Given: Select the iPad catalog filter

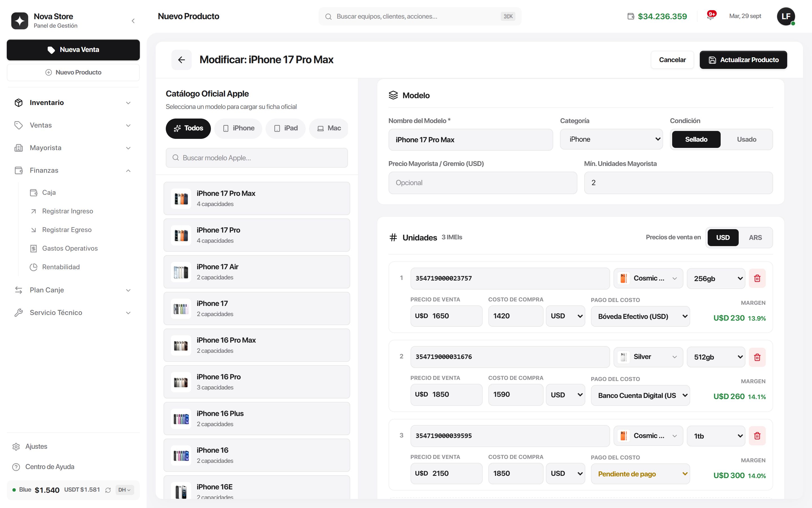Looking at the screenshot, I should click(x=286, y=128).
